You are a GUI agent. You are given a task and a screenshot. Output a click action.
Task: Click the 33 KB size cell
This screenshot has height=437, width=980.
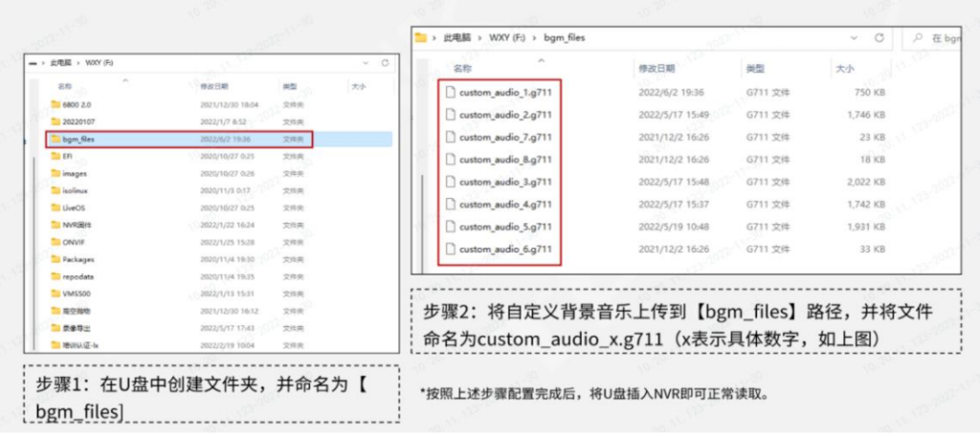tap(871, 249)
